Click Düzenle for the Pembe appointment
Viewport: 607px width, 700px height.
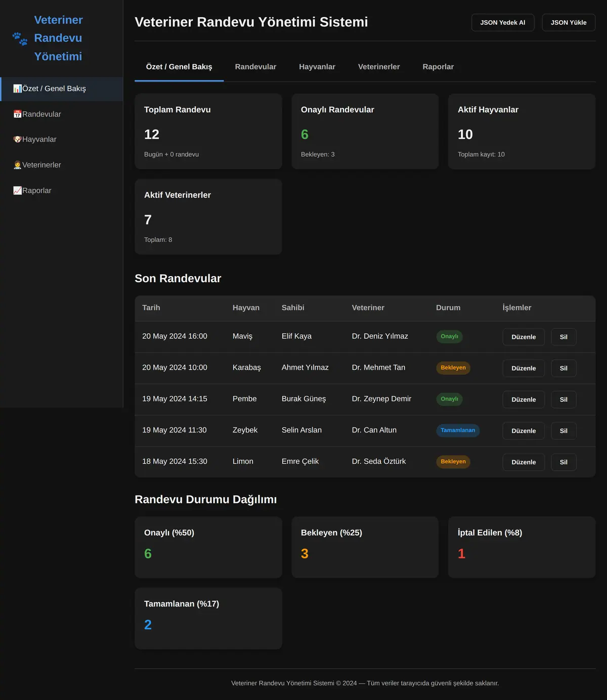pos(524,400)
